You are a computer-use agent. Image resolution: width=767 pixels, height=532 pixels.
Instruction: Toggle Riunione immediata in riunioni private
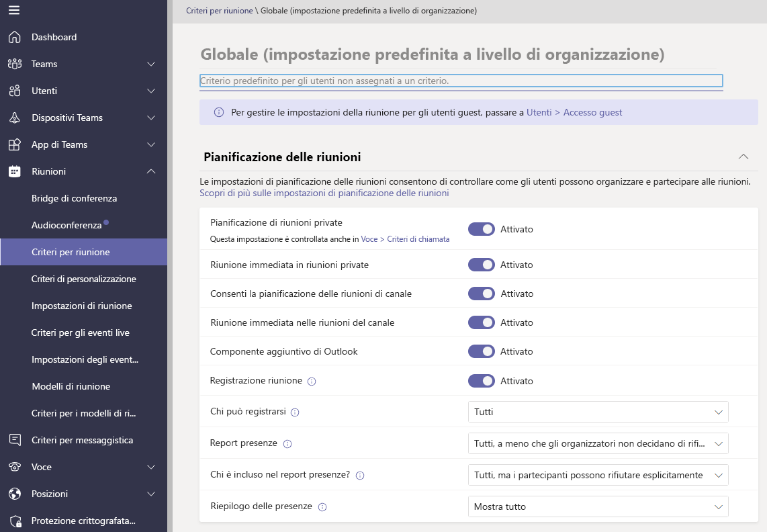pyautogui.click(x=481, y=265)
